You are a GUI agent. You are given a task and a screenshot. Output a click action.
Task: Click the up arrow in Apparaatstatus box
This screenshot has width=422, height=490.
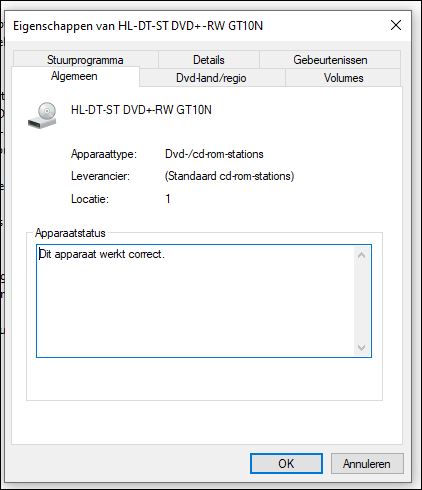pyautogui.click(x=361, y=256)
